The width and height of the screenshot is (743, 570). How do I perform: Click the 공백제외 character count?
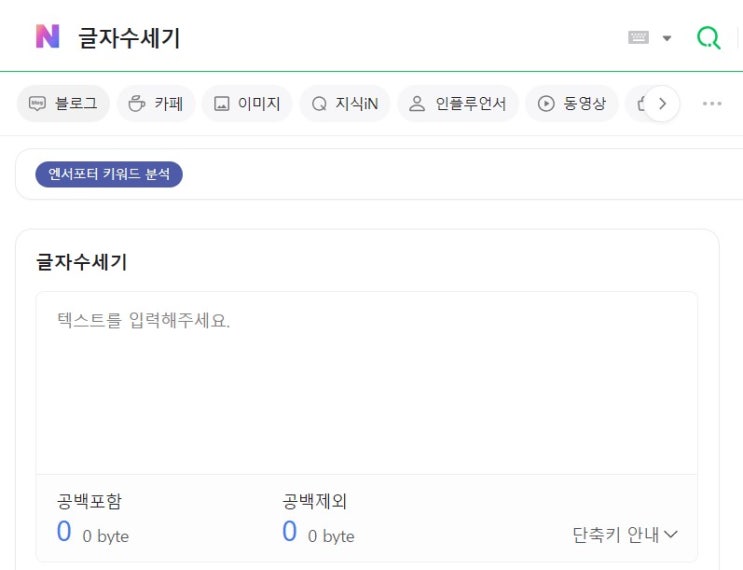point(290,533)
